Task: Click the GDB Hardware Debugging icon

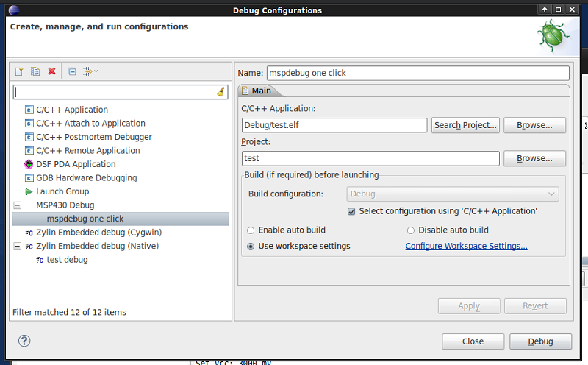Action: [x=29, y=177]
